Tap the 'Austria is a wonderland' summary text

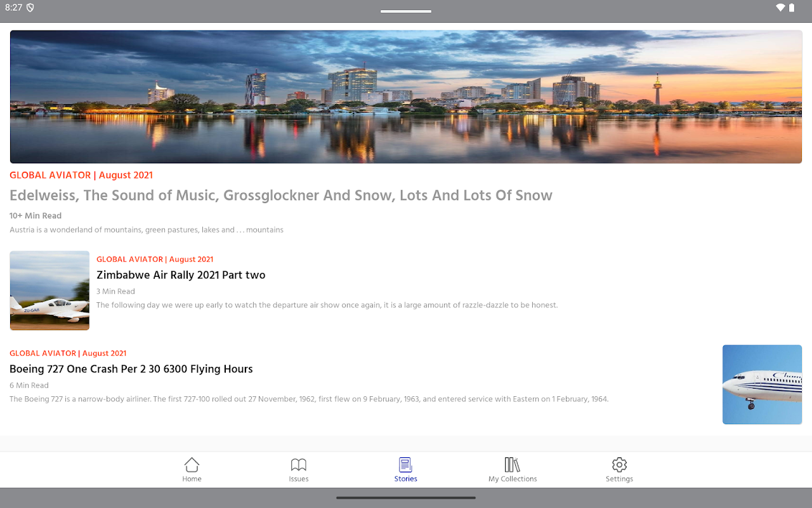point(147,230)
